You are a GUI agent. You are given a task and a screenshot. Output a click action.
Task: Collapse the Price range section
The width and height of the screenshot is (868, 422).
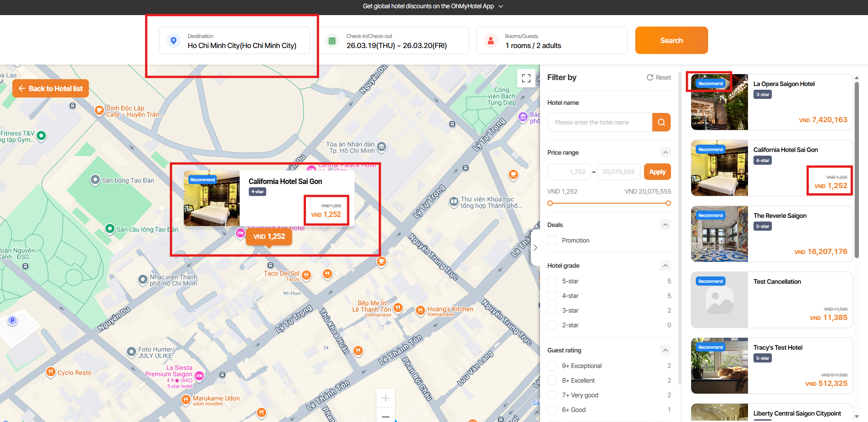(666, 152)
